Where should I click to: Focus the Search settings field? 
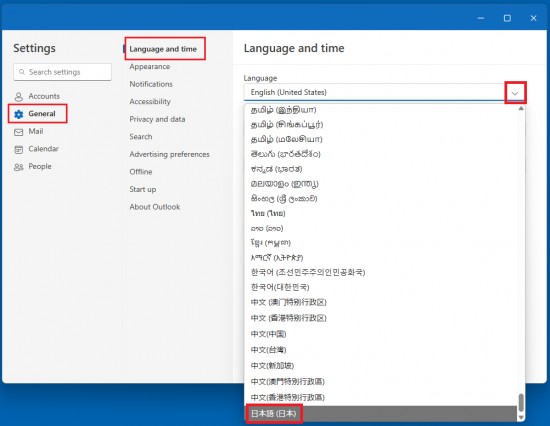[x=62, y=72]
